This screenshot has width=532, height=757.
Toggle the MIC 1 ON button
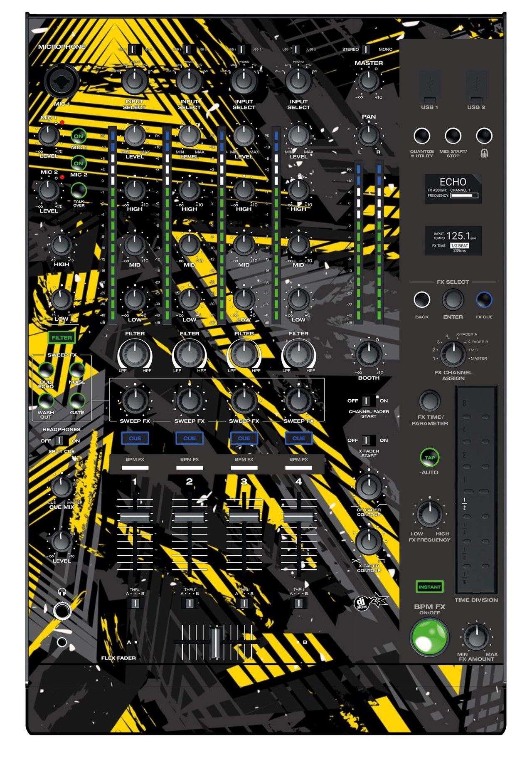[79, 136]
